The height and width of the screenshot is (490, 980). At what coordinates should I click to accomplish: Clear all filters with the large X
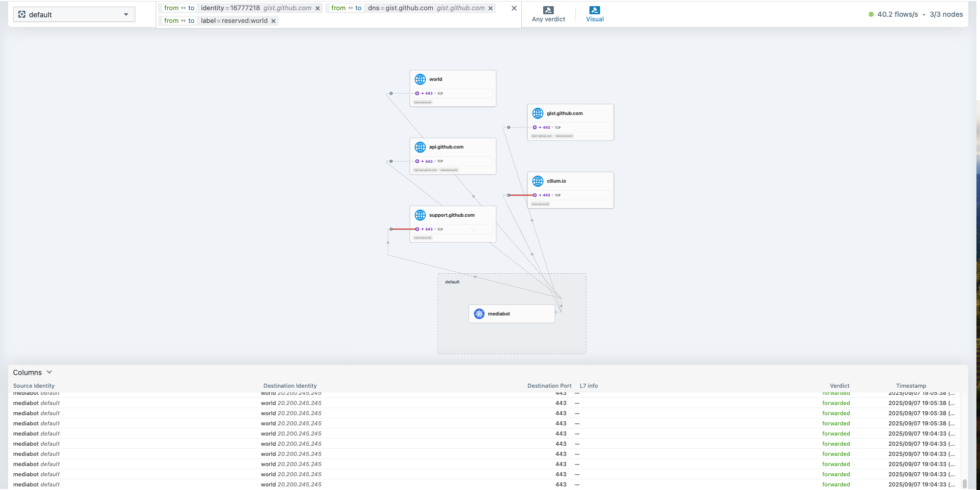pyautogui.click(x=514, y=8)
